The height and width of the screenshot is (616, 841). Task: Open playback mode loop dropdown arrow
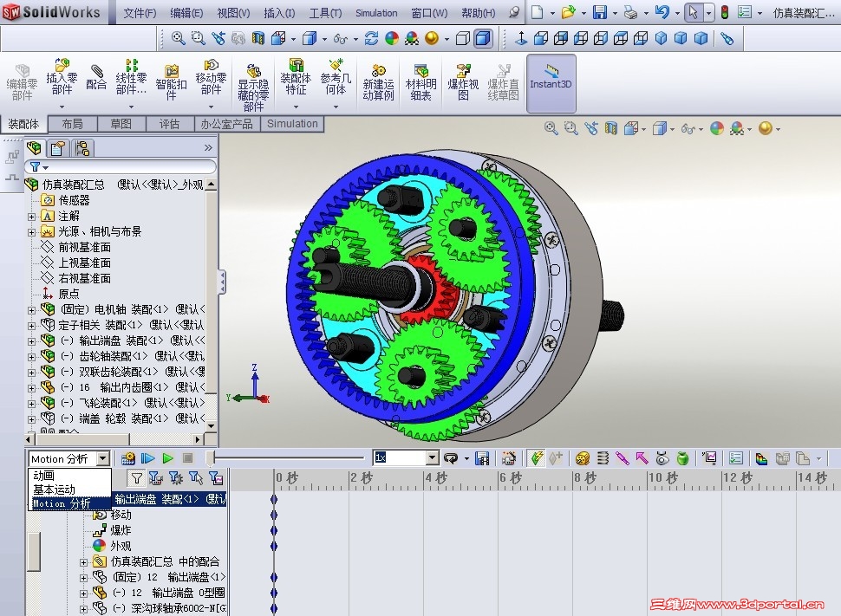coord(466,459)
